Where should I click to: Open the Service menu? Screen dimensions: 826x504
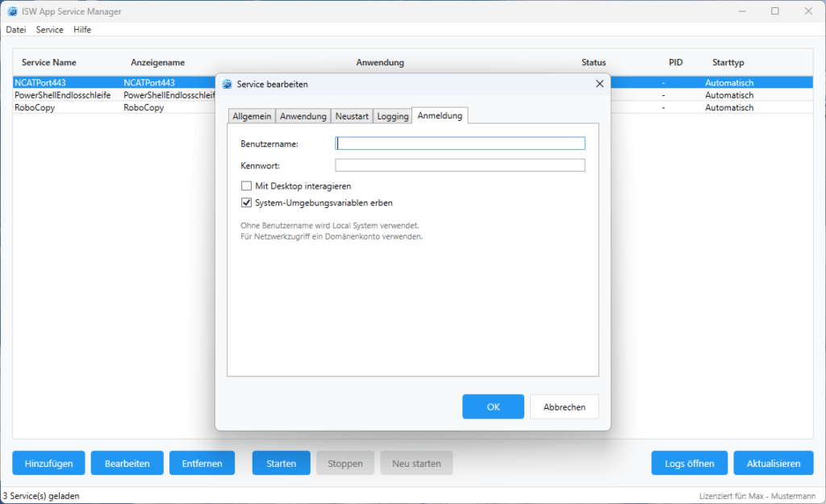tap(49, 29)
